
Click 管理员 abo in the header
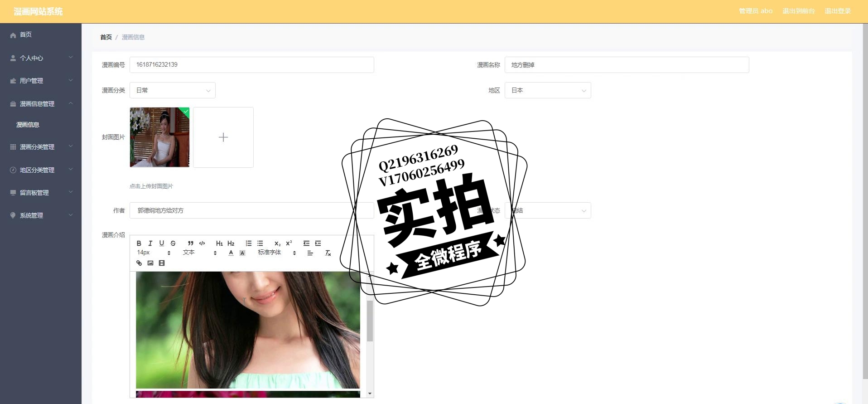(756, 11)
